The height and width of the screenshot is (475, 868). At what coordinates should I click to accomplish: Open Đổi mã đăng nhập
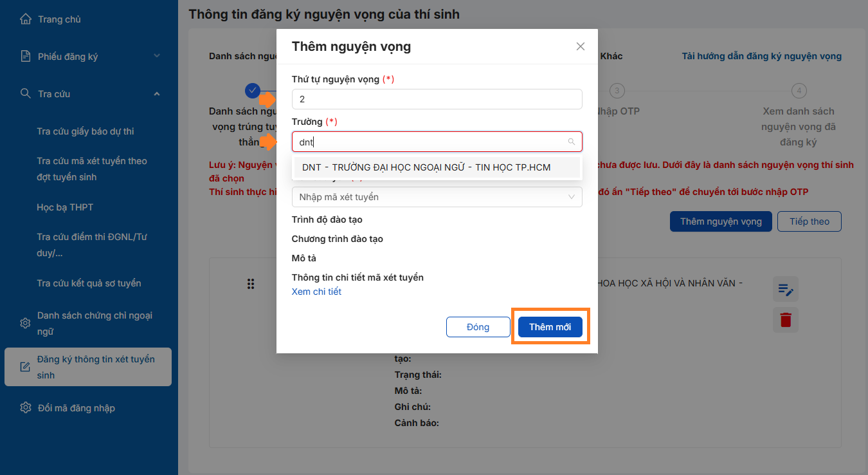(77, 408)
